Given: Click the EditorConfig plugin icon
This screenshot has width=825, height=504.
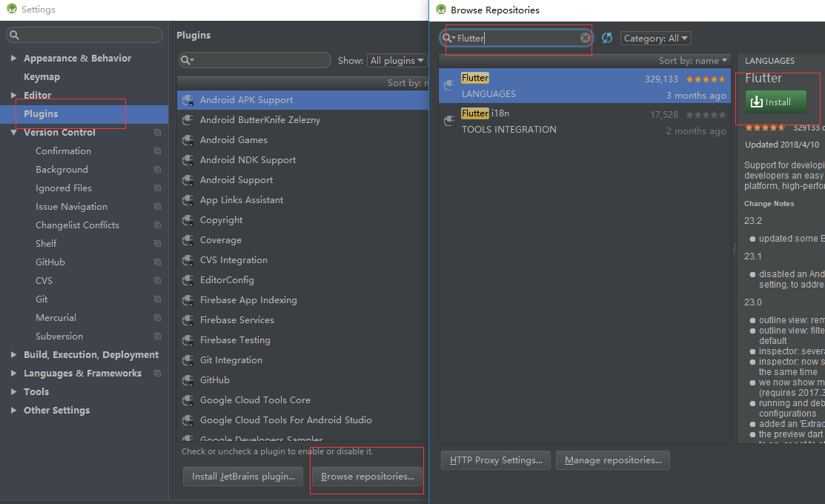Looking at the screenshot, I should pyautogui.click(x=188, y=280).
